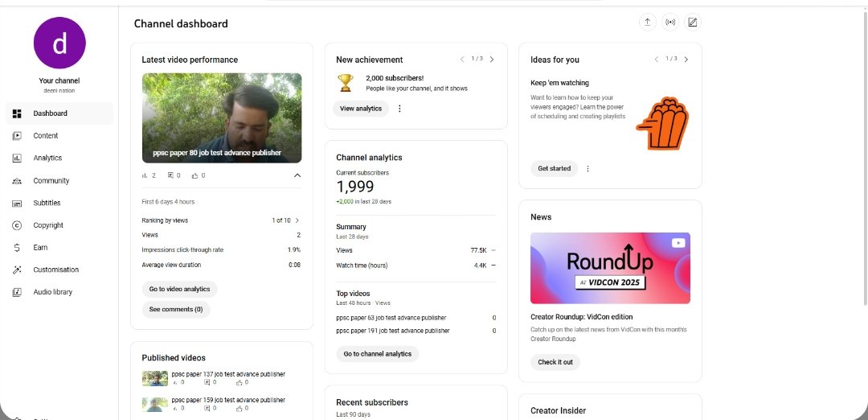Click the trophy icon in New achievement

[346, 83]
